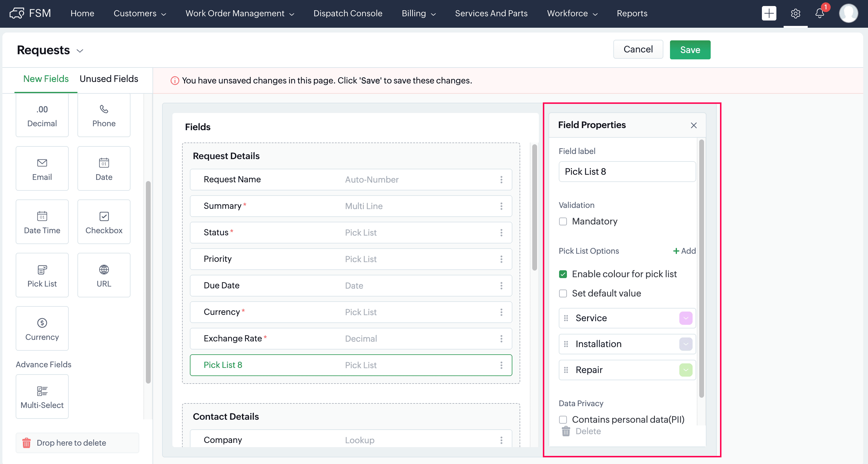This screenshot has height=464, width=868.
Task: Click the quick-create plus icon
Action: click(769, 14)
